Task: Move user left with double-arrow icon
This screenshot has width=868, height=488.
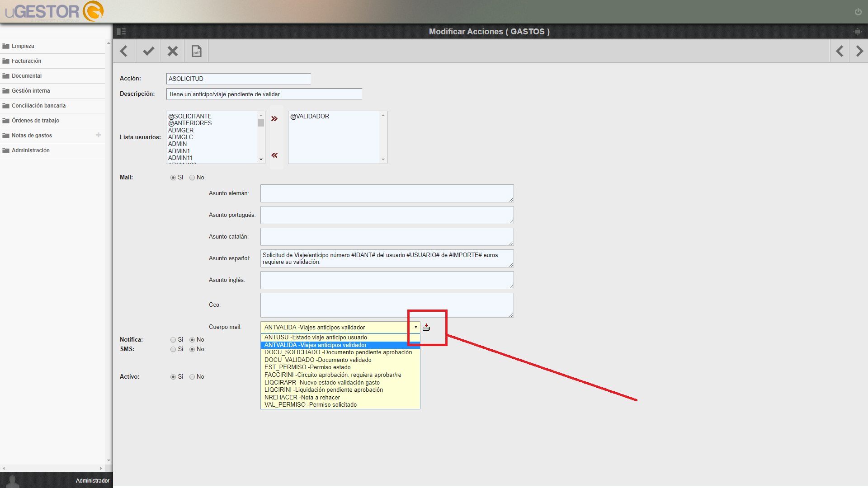Action: [x=274, y=155]
